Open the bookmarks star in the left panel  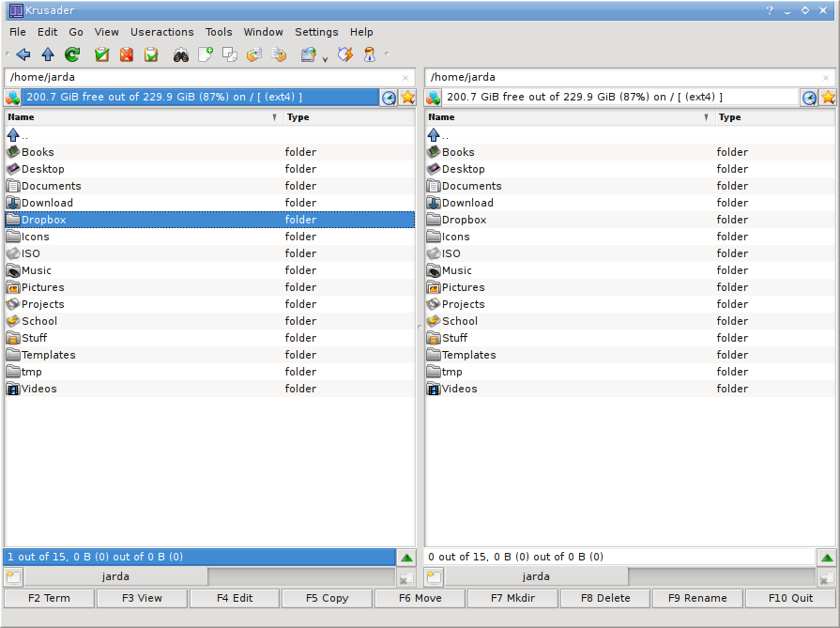407,98
